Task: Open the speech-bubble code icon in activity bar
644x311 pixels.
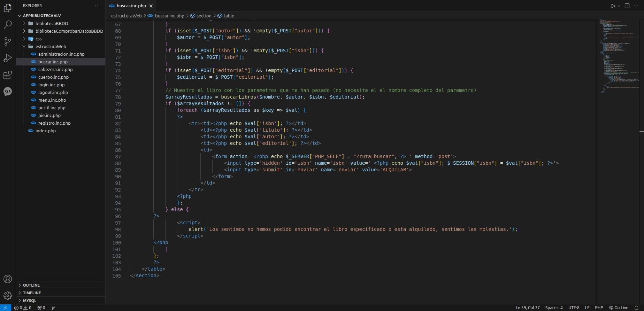Action: point(7,92)
